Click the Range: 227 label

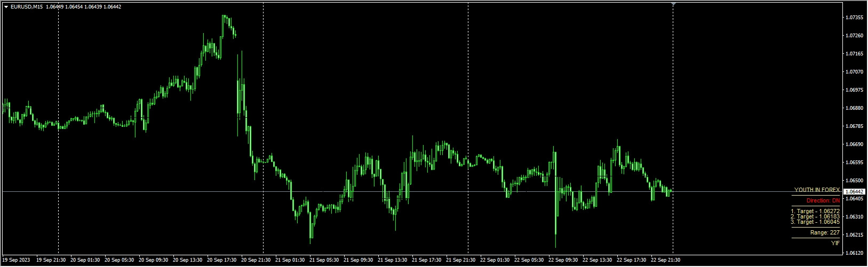[825, 233]
